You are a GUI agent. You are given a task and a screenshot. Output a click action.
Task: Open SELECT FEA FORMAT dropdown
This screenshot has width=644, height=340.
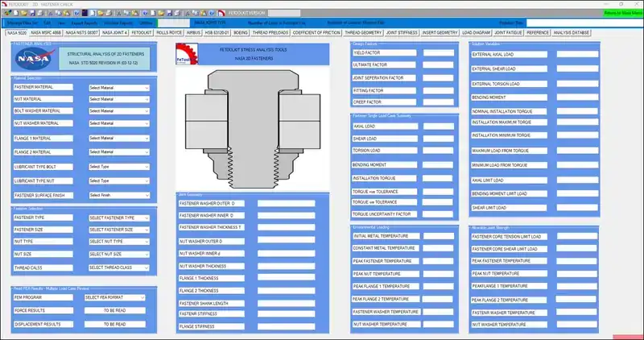click(115, 297)
